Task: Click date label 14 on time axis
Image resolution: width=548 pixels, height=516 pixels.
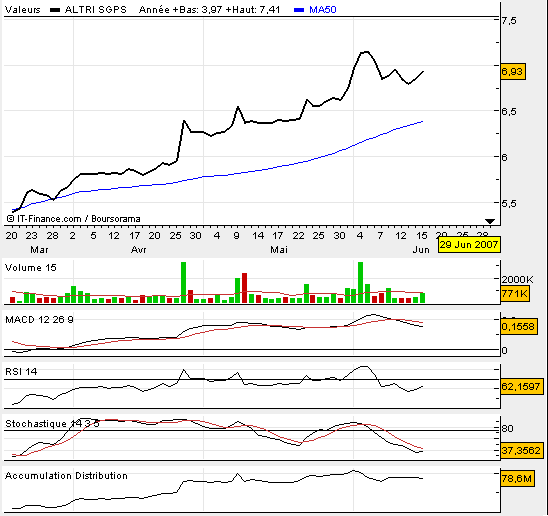Action: (258, 236)
